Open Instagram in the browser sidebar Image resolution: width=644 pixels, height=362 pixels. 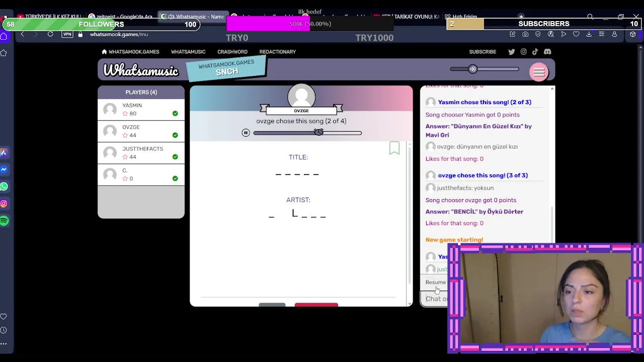(x=4, y=204)
